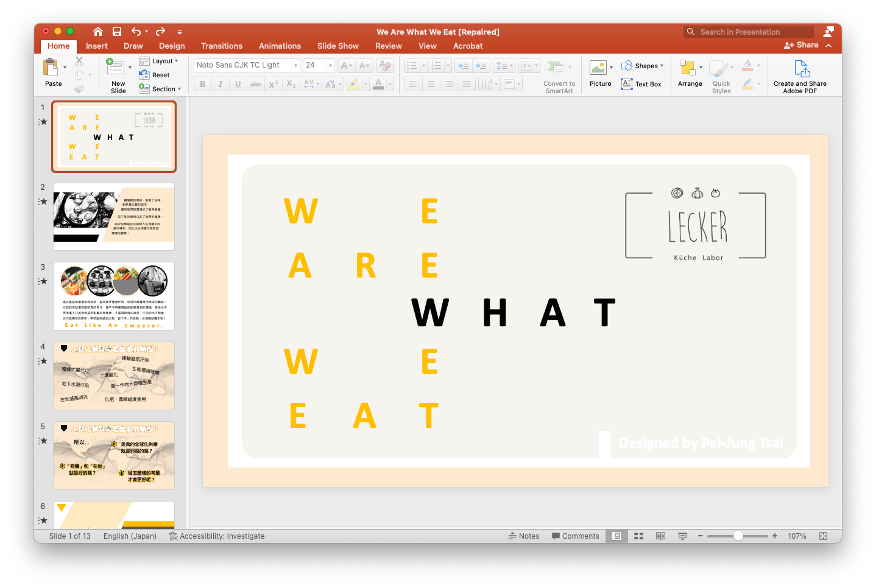The width and height of the screenshot is (876, 588).
Task: Open the Transitions tab
Action: [222, 46]
